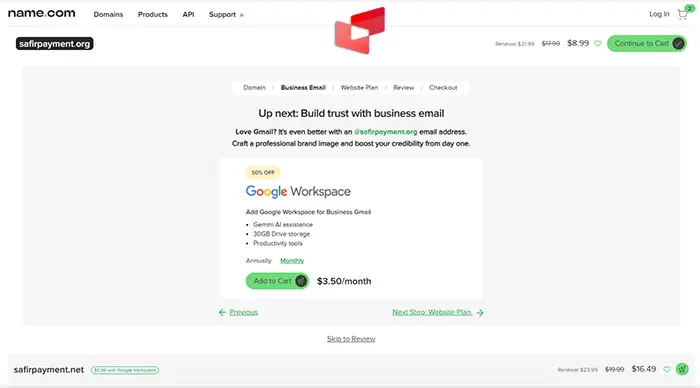Jump to the Review step
The image size is (700, 388).
pos(404,88)
